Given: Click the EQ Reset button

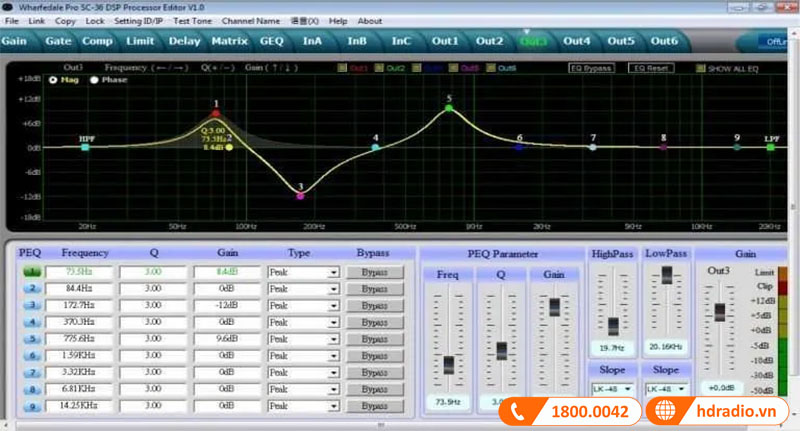Looking at the screenshot, I should pos(651,68).
